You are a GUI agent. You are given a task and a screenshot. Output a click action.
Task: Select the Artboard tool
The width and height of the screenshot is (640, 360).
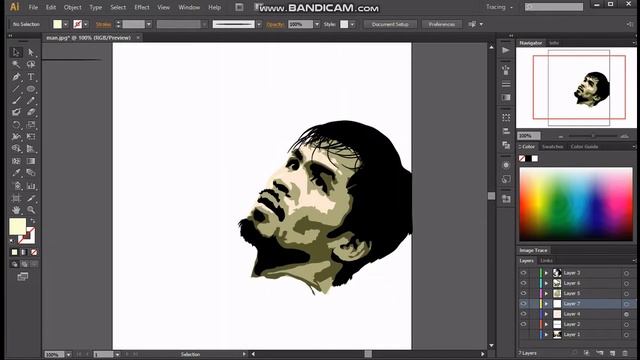(x=16, y=198)
